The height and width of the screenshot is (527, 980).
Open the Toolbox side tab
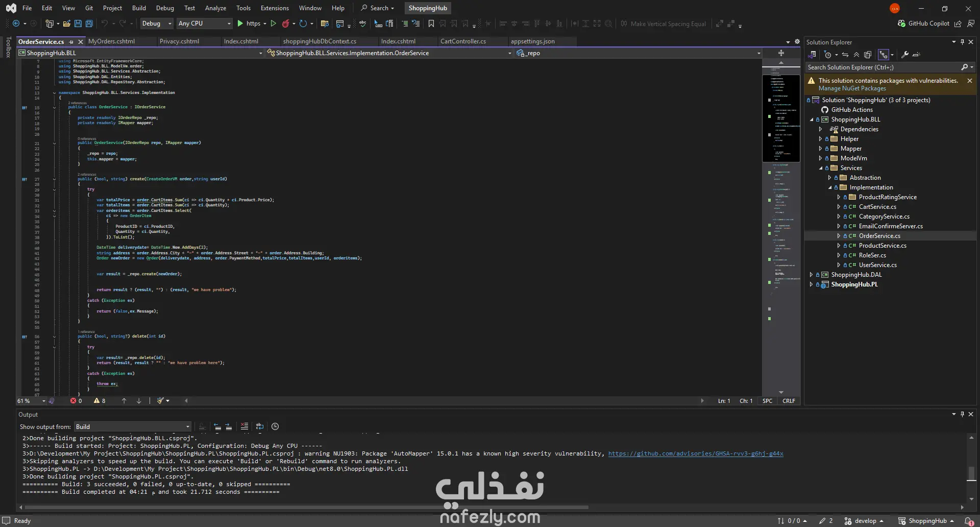[x=8, y=47]
